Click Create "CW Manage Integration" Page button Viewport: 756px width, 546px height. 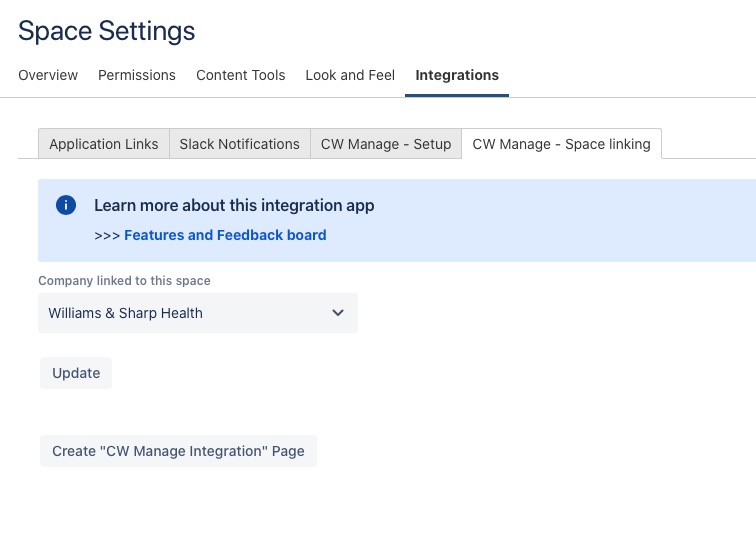(178, 451)
